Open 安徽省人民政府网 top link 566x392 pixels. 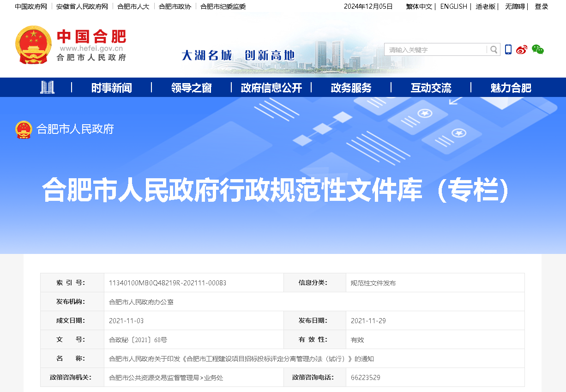point(82,6)
